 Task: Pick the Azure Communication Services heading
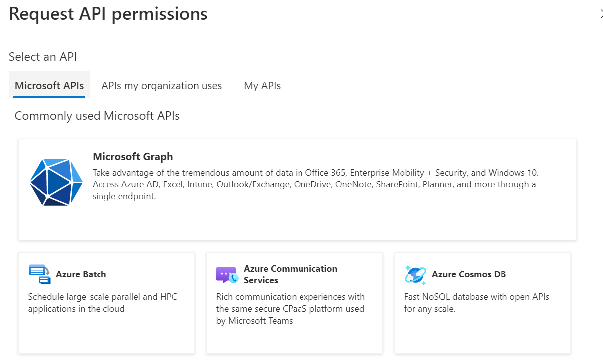pyautogui.click(x=291, y=274)
